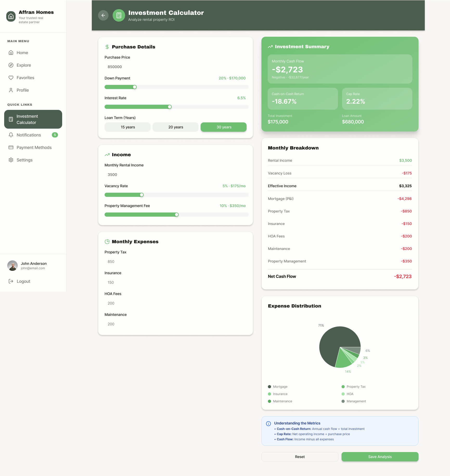The height and width of the screenshot is (476, 450).
Task: Open Payment Methods in quick links
Action: tap(34, 147)
